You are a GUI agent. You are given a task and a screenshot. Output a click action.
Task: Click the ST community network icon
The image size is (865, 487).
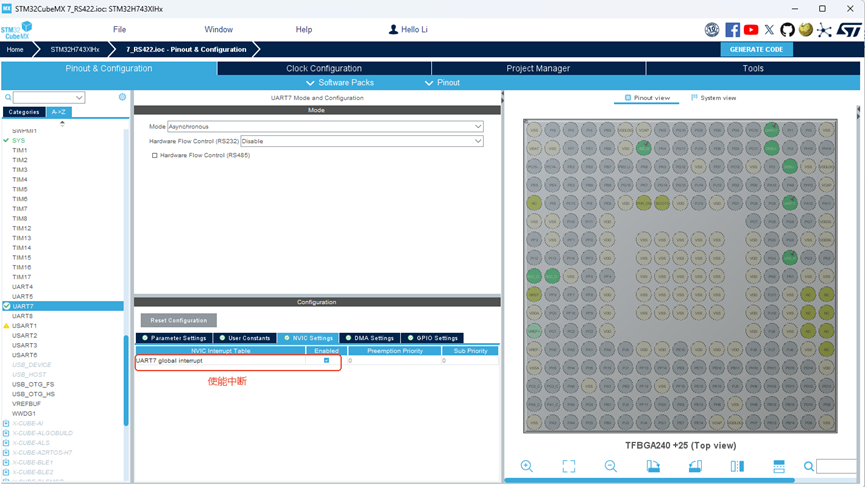[824, 30]
